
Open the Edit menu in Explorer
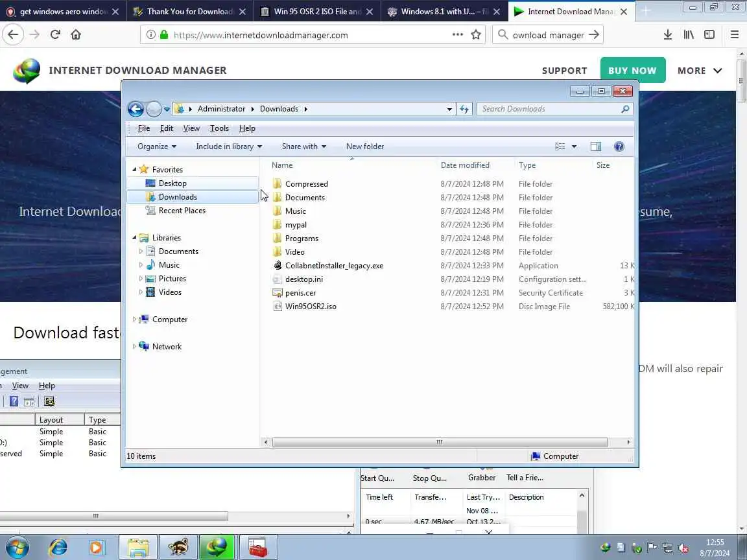click(x=166, y=128)
